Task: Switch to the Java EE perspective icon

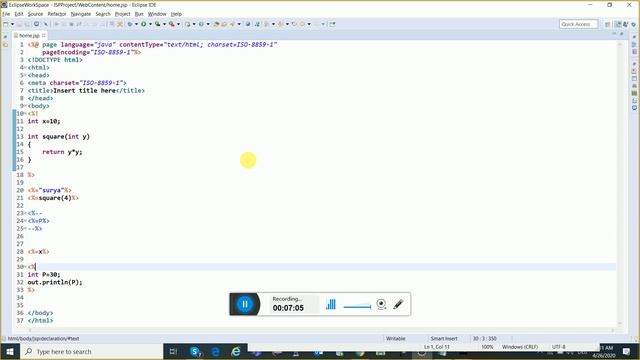Action: click(x=618, y=24)
